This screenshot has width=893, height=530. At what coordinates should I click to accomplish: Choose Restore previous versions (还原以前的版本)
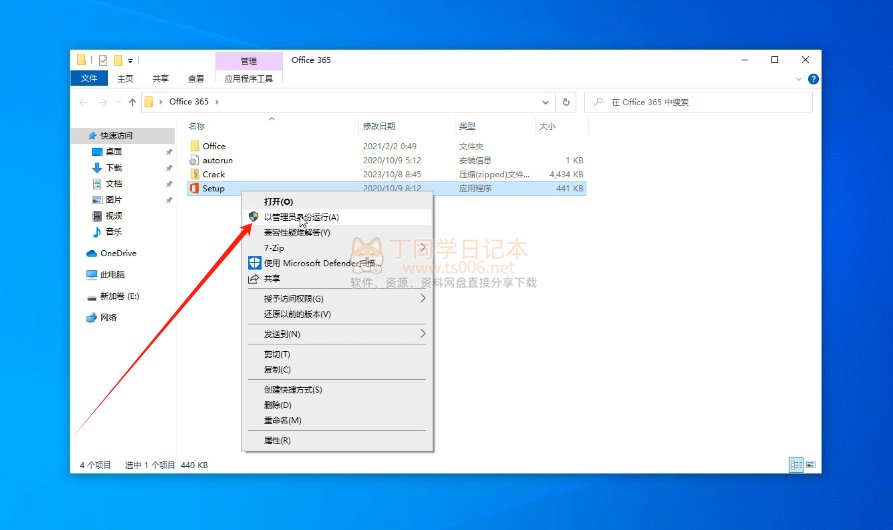point(337,314)
